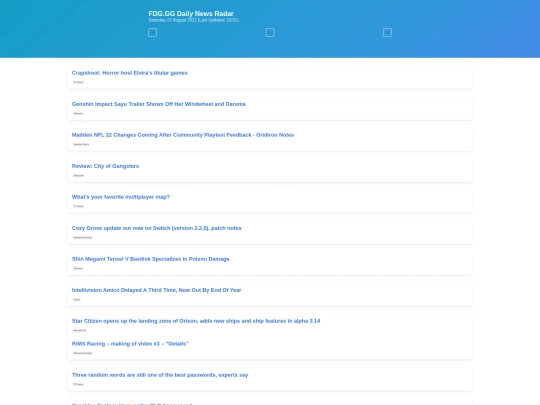Click source tag under Intellivision Amico headline
Viewport: 540px width, 405px height.
pos(77,299)
